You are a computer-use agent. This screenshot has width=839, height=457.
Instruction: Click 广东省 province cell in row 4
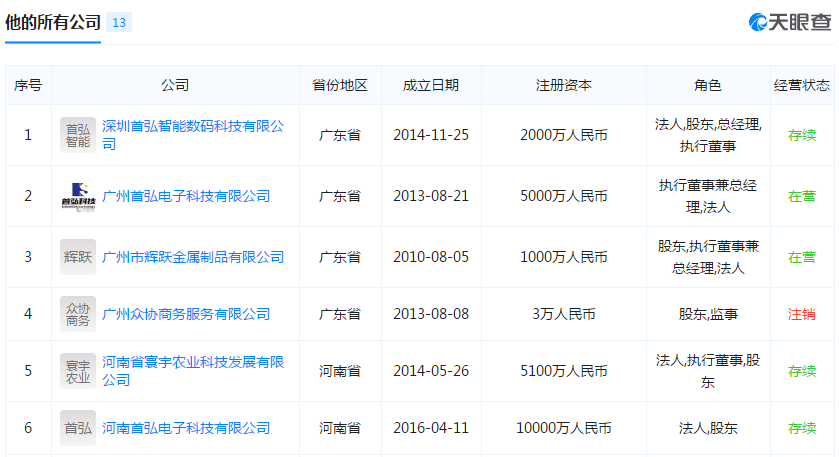tap(340, 314)
